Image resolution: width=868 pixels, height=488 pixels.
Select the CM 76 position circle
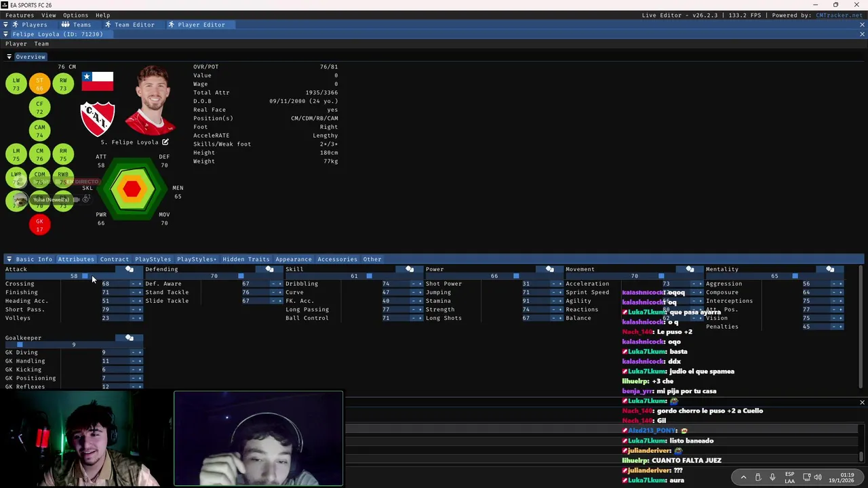click(x=40, y=155)
